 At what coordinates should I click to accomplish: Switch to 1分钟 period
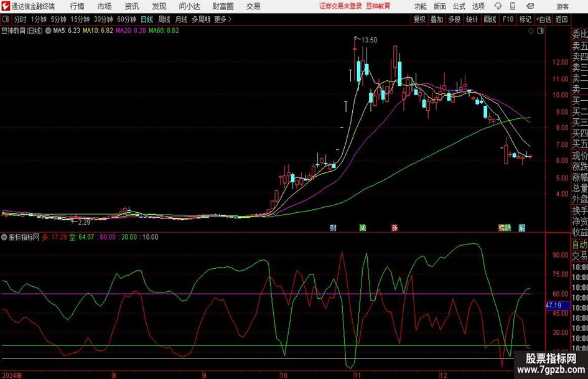pos(38,19)
